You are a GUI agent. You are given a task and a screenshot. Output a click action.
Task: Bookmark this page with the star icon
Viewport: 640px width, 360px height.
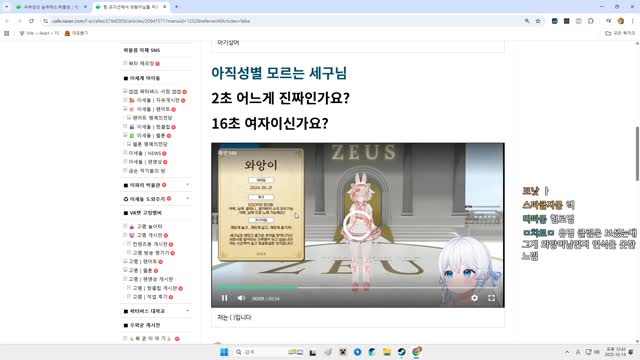tap(538, 21)
